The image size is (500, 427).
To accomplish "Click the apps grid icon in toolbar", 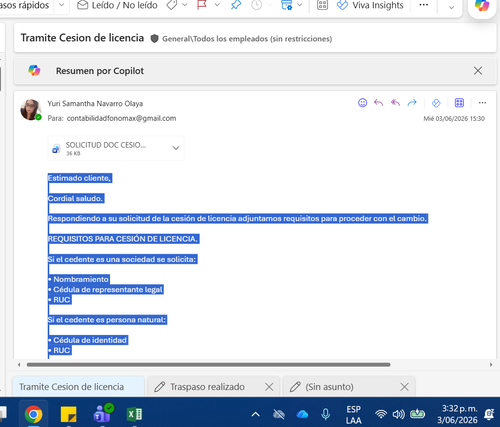I will (322, 5).
